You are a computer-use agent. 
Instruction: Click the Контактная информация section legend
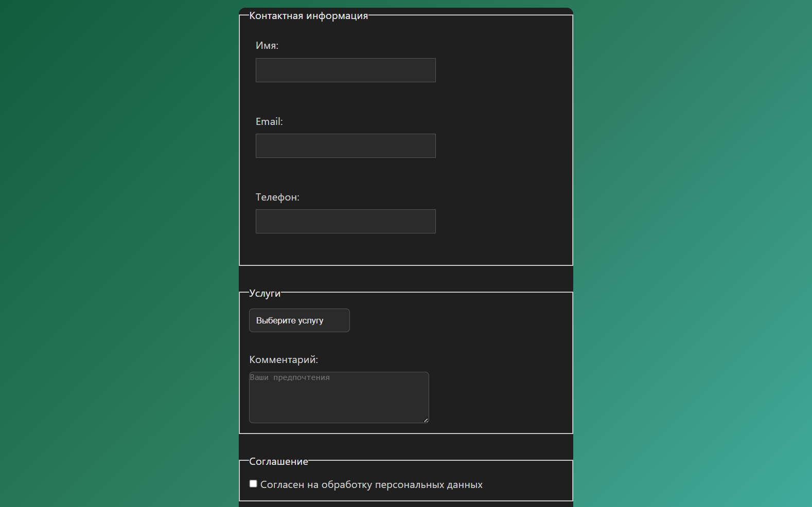pos(309,16)
